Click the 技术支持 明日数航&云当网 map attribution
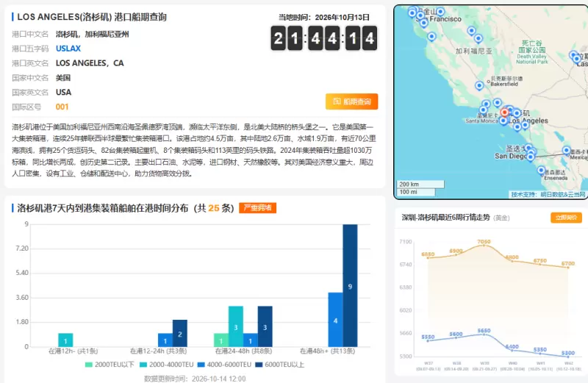The width and height of the screenshot is (588, 383). [548, 194]
